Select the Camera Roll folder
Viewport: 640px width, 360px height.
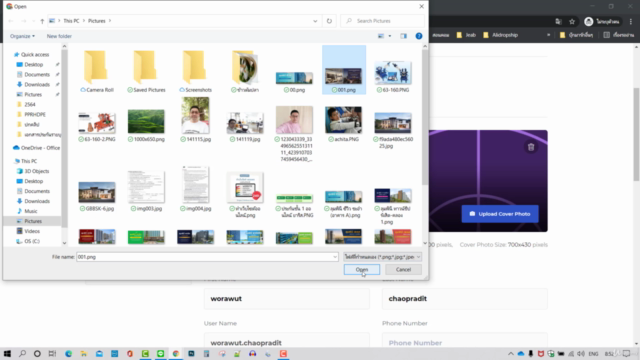point(97,71)
